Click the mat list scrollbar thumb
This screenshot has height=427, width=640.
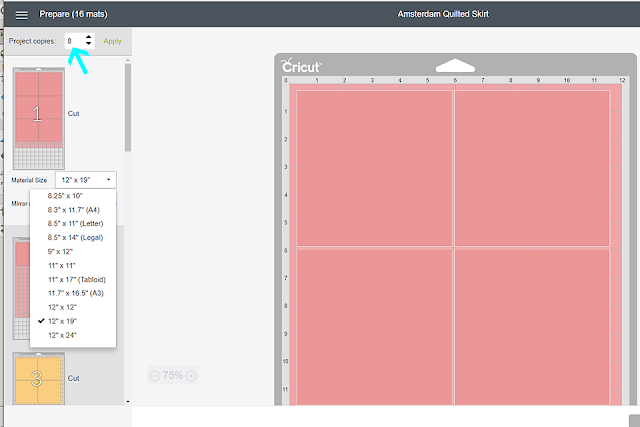tap(128, 108)
